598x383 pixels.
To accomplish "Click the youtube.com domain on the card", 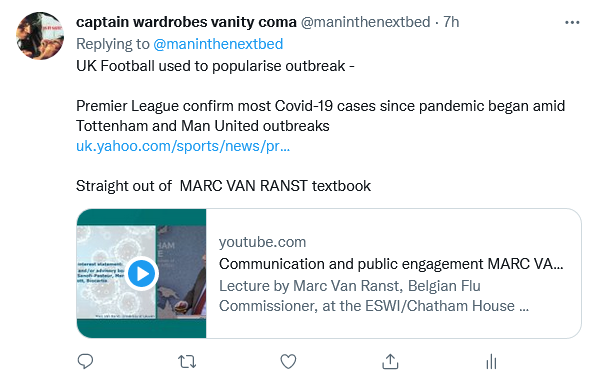I will click(262, 242).
